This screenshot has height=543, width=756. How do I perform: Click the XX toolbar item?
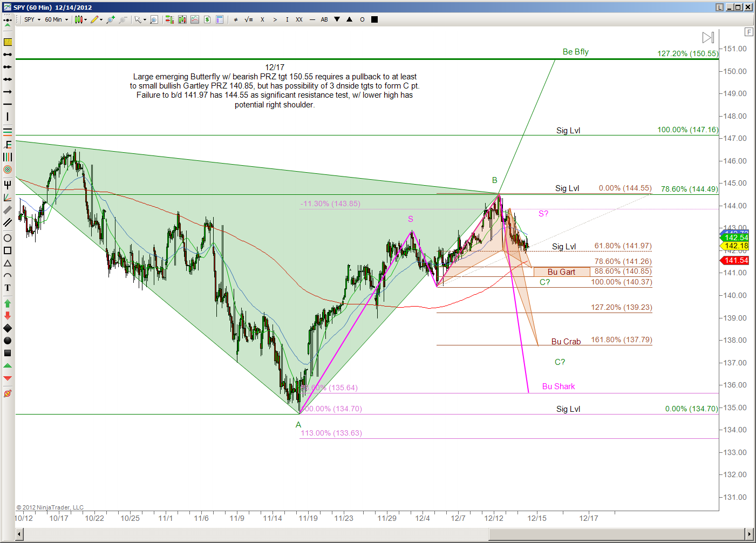tap(299, 19)
